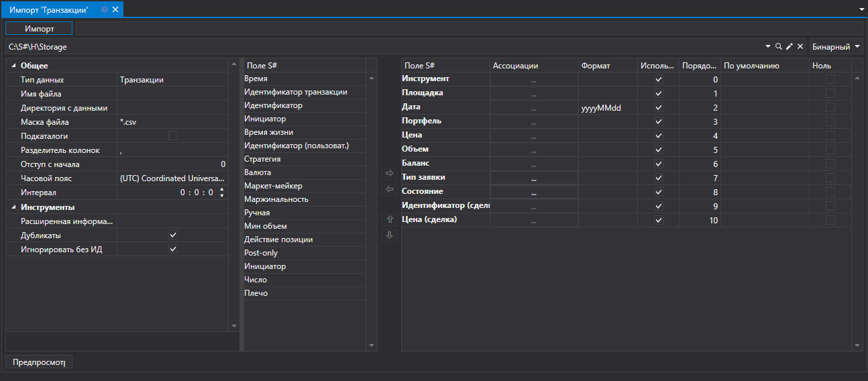Image resolution: width=868 pixels, height=381 pixels.
Task: Uncheck 'Использовать' for Дата row
Action: [658, 107]
